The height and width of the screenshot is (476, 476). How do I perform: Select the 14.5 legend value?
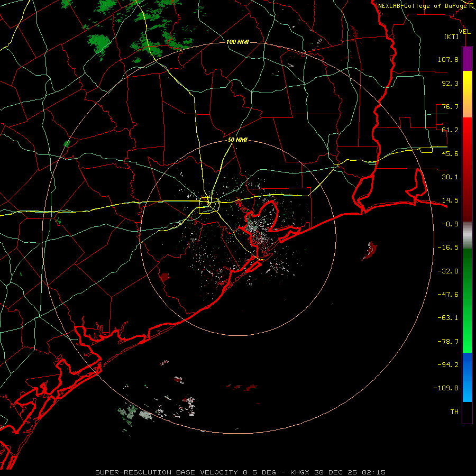click(450, 200)
